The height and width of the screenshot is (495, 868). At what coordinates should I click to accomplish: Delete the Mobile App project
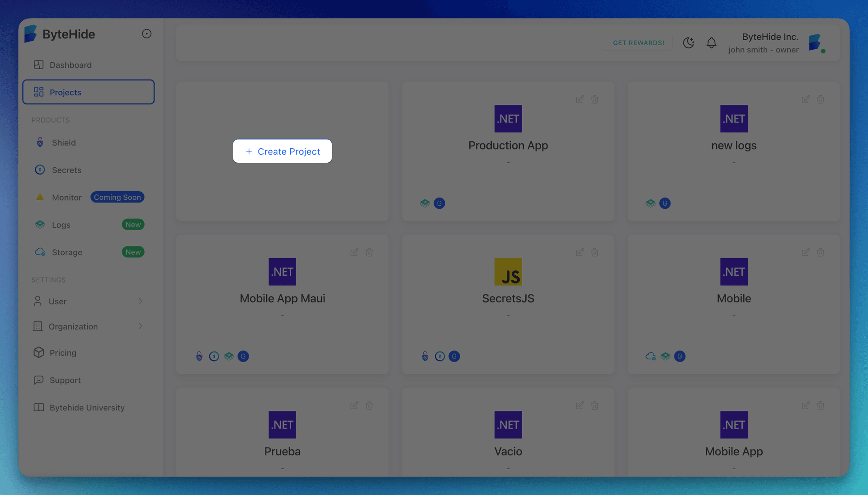coord(820,405)
